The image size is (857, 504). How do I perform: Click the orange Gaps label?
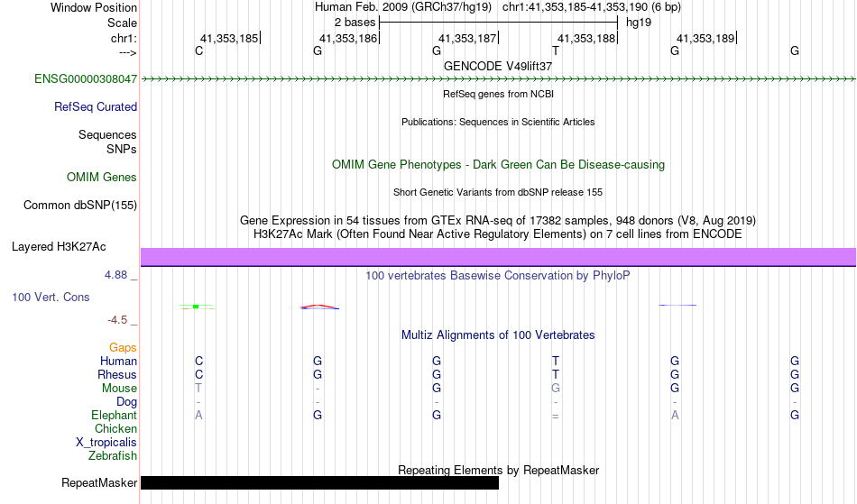point(123,348)
